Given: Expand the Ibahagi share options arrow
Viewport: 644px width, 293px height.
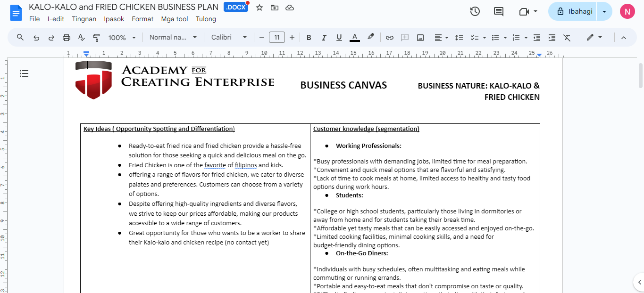Looking at the screenshot, I should click(604, 11).
